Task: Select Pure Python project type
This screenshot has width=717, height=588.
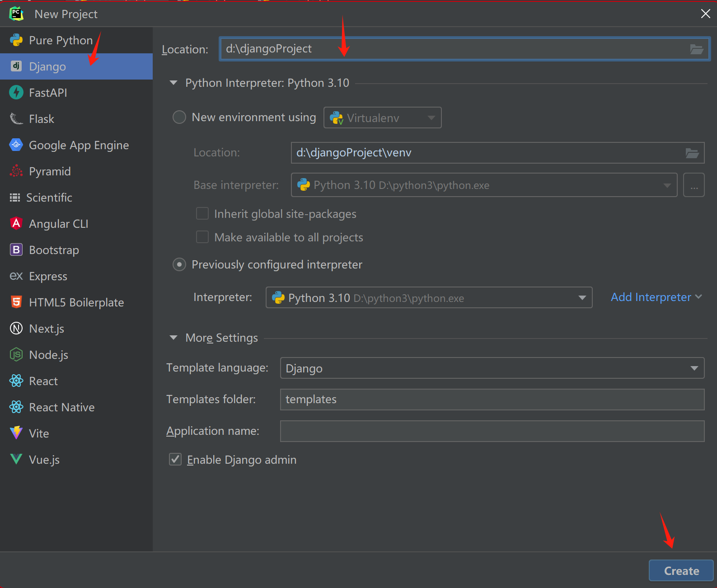Action: 61,40
